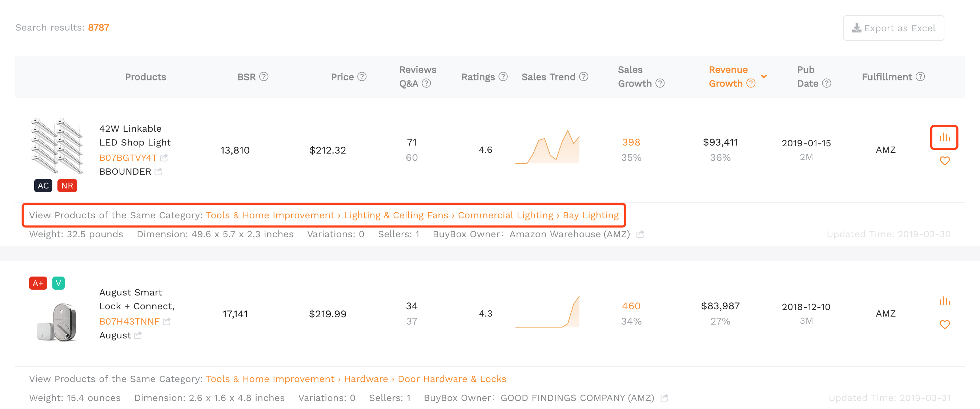Click sales trend chart for shop light
Viewport: 980px width, 409px height.
(x=547, y=147)
